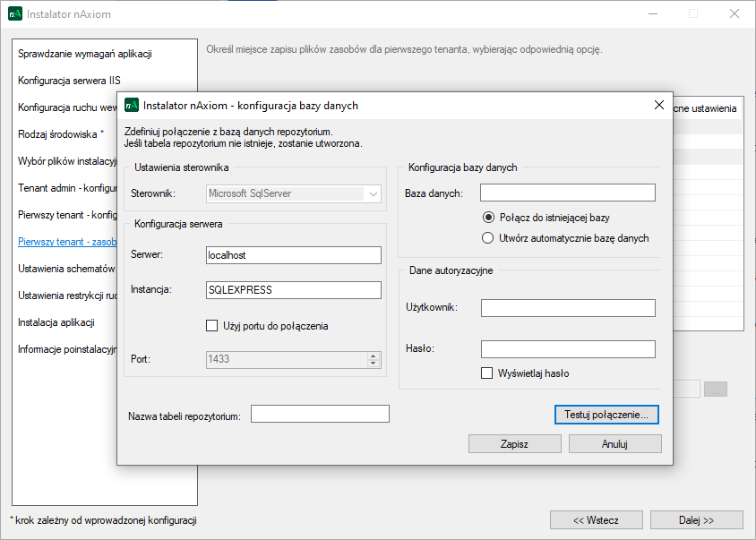Click the Anuluj button
Screen dimensions: 756x540
(x=614, y=444)
